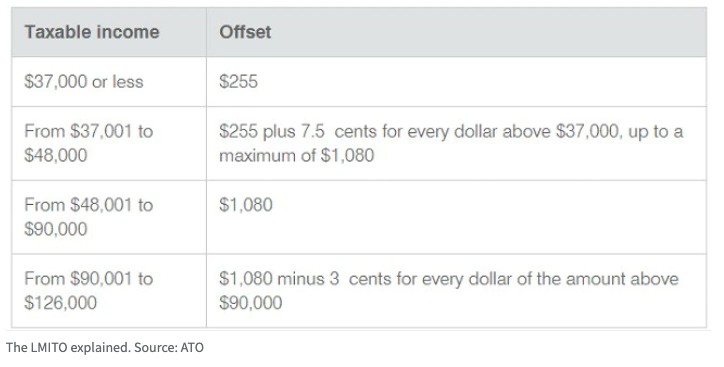This screenshot has width=724, height=367.
Task: Click the LMITO explained caption
Action: 68,348
